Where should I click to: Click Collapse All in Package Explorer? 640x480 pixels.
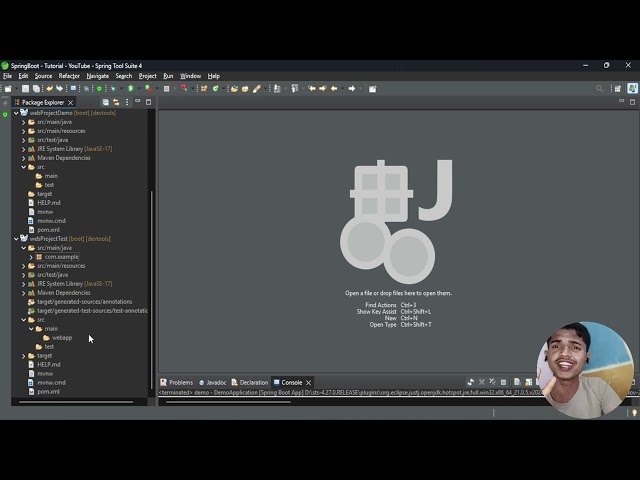click(x=105, y=102)
